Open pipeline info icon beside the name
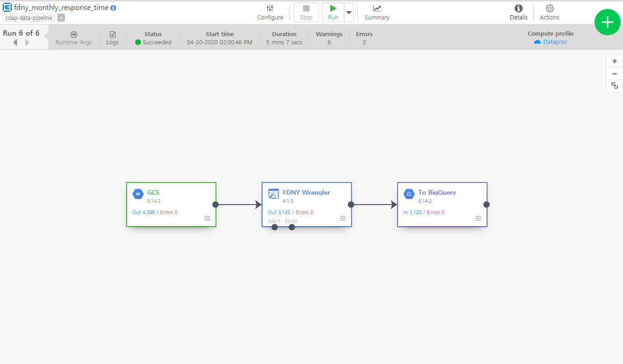Screen dimensions: 623x364 pos(113,8)
